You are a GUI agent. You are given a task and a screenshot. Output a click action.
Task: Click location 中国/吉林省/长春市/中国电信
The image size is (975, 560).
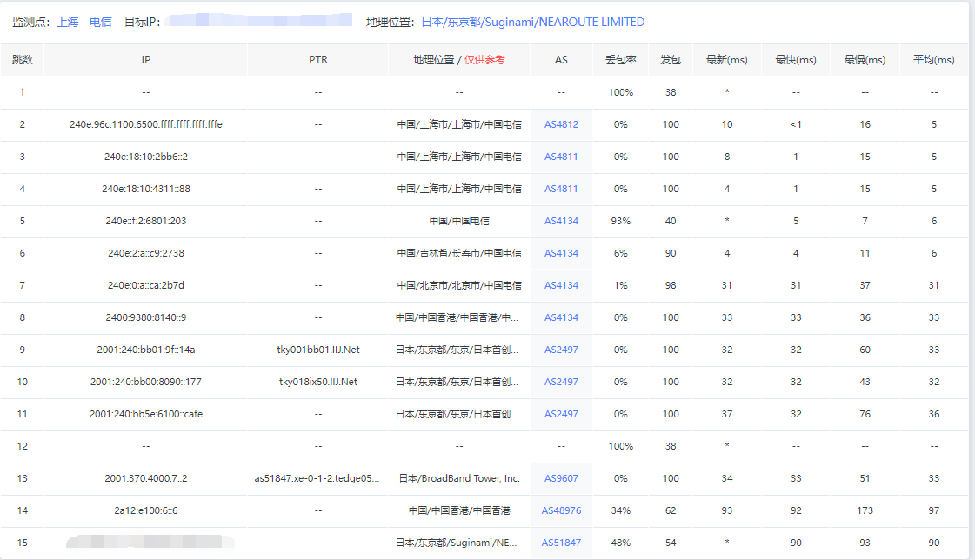pos(459,253)
